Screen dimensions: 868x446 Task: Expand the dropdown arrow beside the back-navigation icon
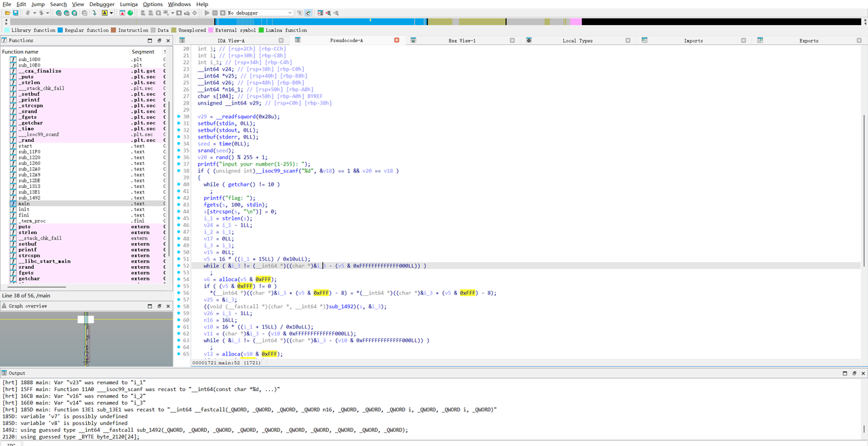point(34,13)
